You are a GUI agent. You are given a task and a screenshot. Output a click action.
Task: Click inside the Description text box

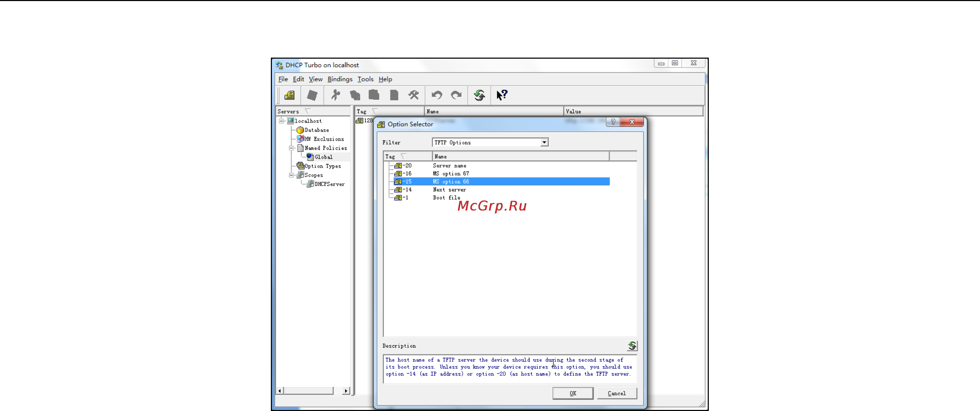pos(510,369)
